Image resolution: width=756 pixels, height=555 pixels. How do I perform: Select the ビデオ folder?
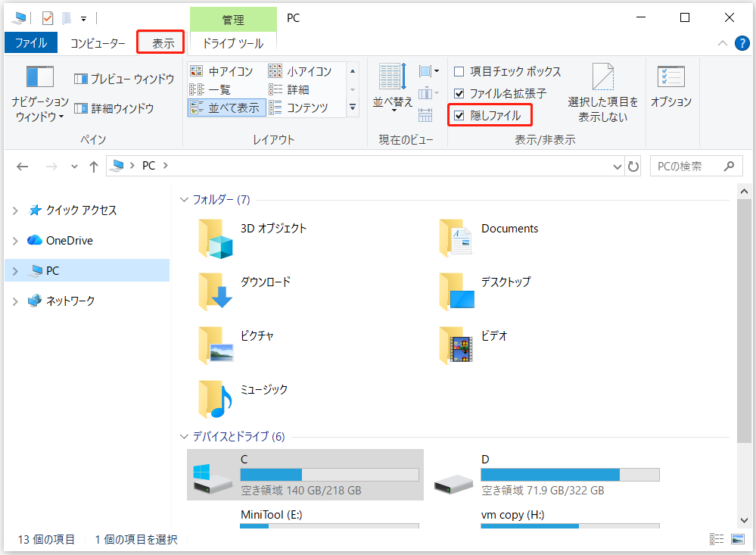(x=474, y=345)
